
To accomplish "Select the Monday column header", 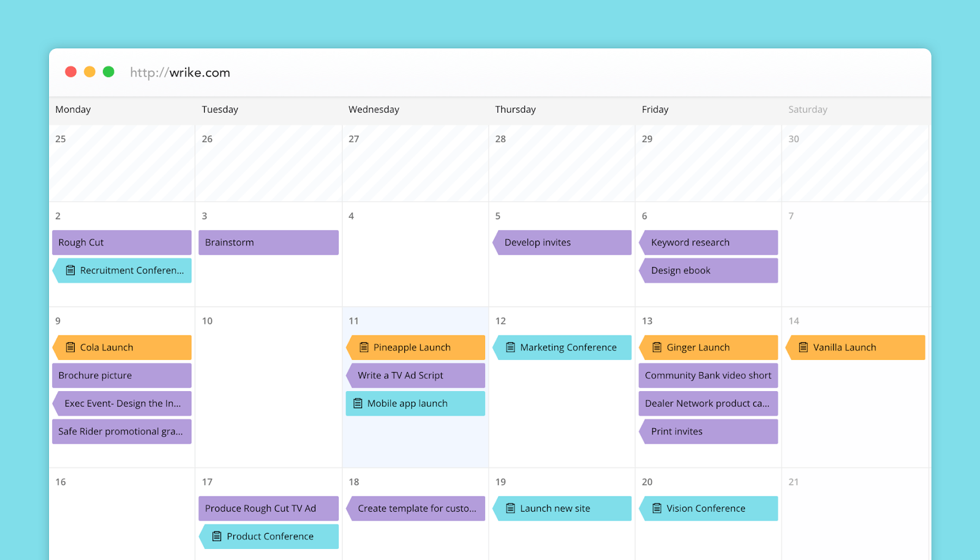I will (73, 110).
